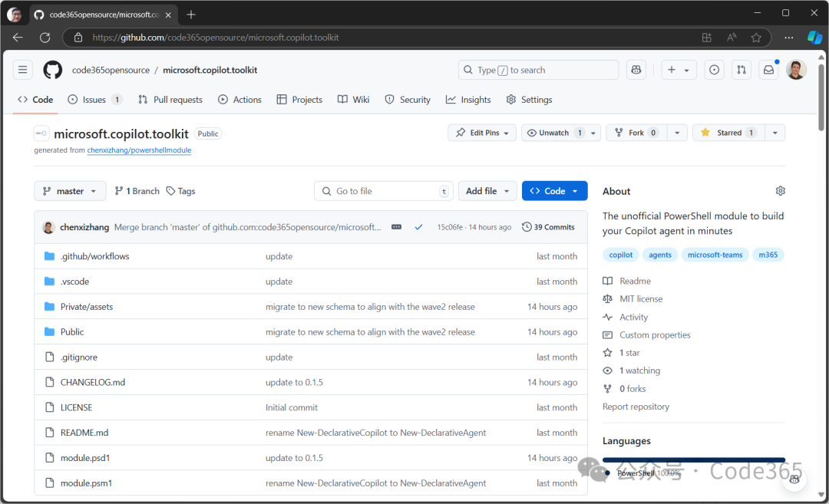Screen dimensions: 829x504
Task: Switch to the Wiki tab
Action: click(x=353, y=100)
